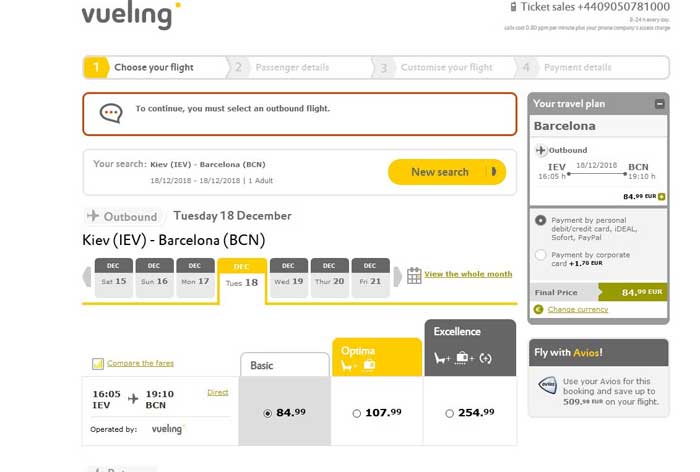Select the Basic fare 84.99 radio button
700x472 pixels.
point(266,412)
